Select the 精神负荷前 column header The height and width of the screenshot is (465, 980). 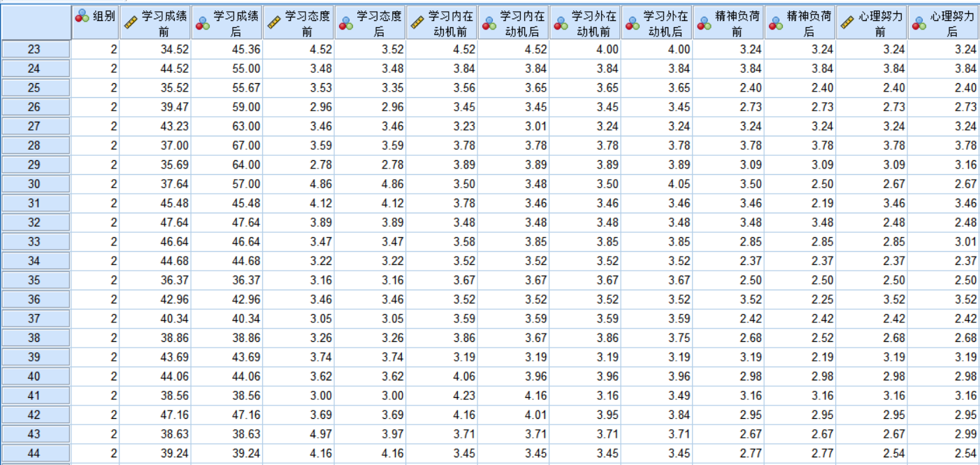[x=728, y=23]
